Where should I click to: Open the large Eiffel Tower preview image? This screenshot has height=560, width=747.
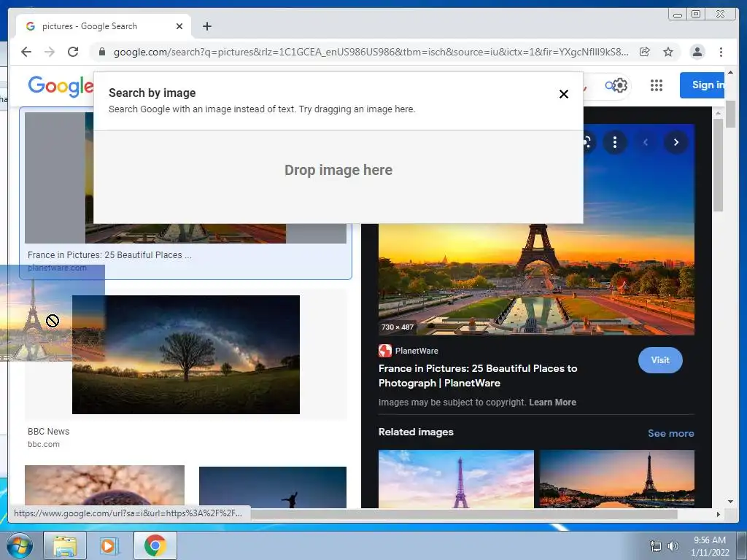tap(536, 279)
